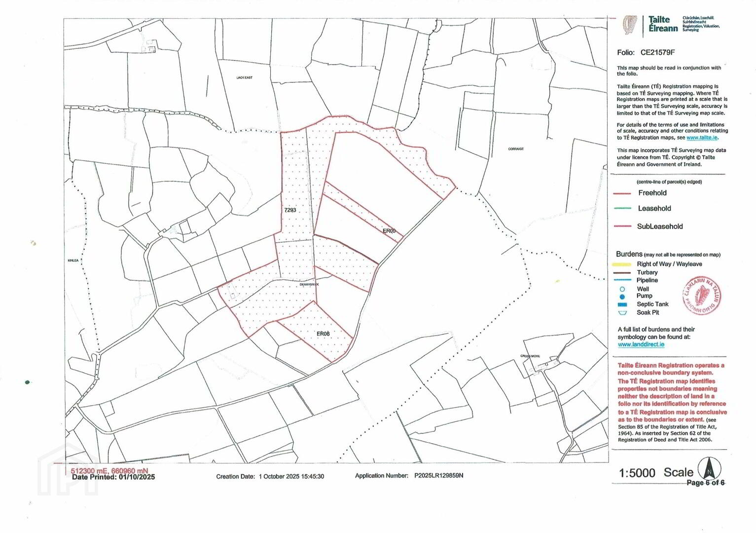Click the red Clárlann na Talún stamp
The height and width of the screenshot is (533, 756).
click(702, 296)
